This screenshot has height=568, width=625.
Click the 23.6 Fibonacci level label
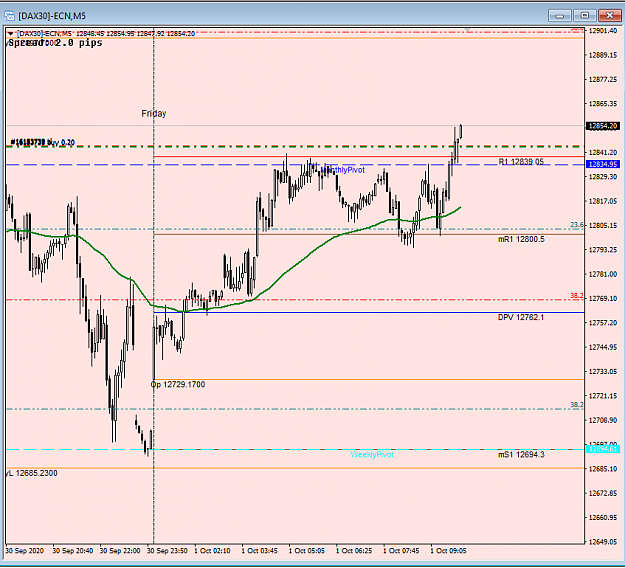click(x=577, y=225)
